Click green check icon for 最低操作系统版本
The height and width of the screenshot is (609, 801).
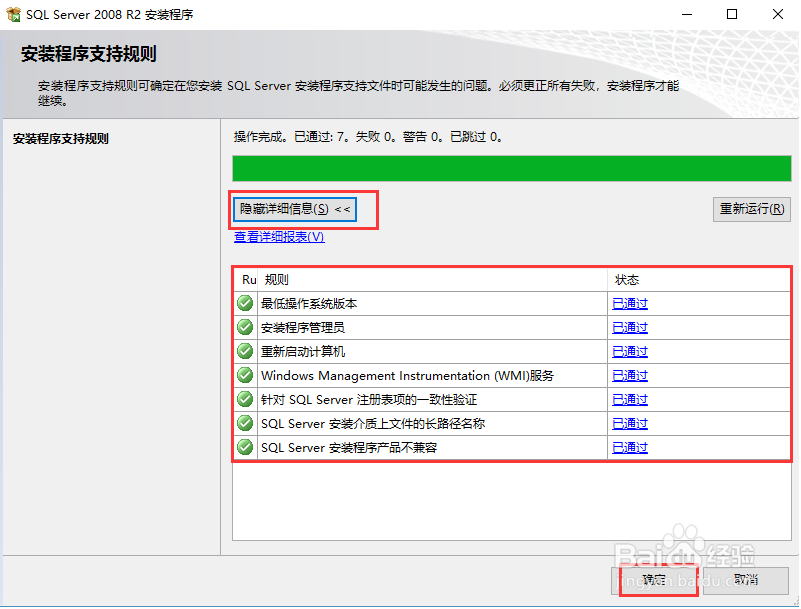point(245,303)
